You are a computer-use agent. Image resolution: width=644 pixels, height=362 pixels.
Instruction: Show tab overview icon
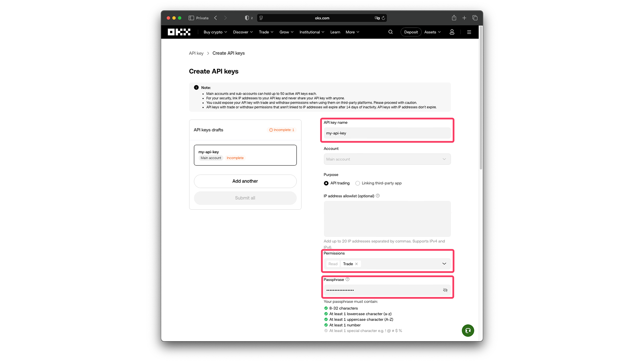click(475, 18)
